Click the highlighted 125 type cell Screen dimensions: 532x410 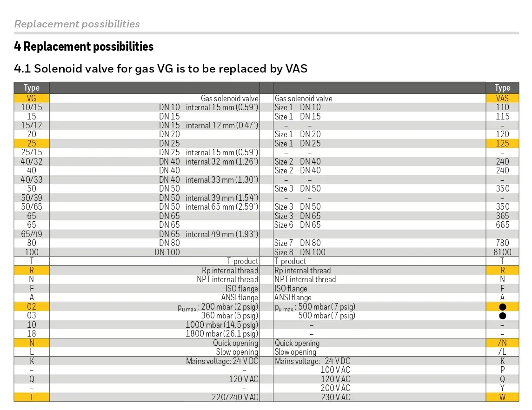click(x=502, y=144)
